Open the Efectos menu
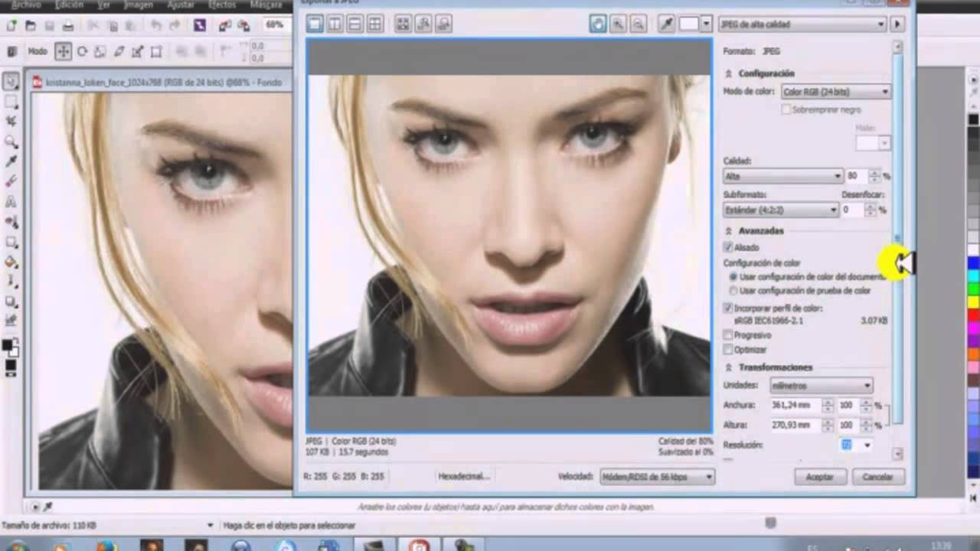The image size is (980, 551). 222,5
